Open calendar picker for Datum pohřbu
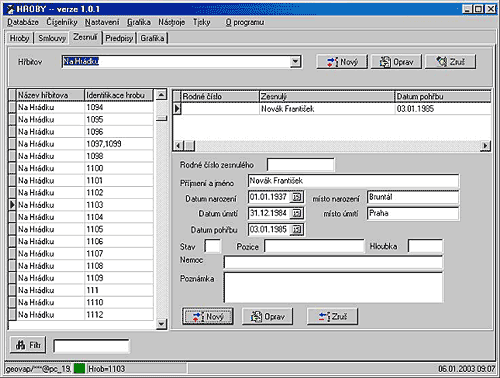500x378 pixels. [x=297, y=229]
